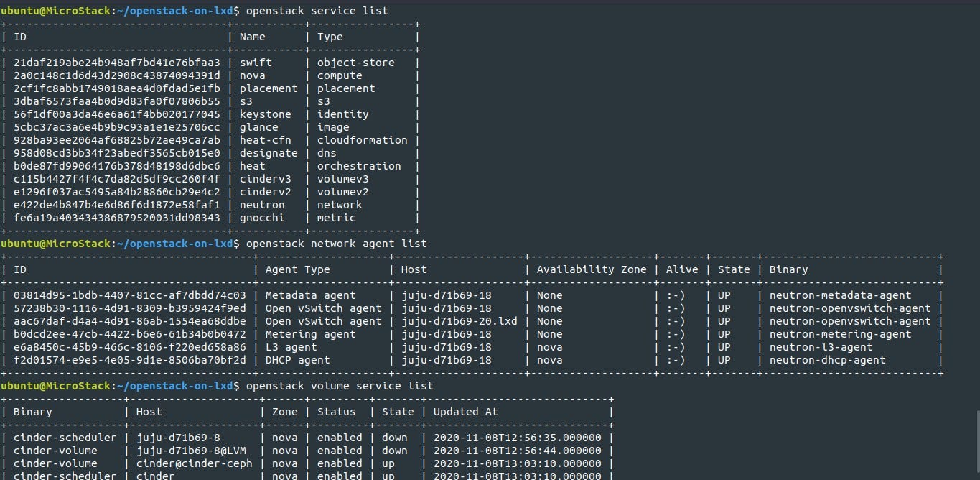Image resolution: width=980 pixels, height=480 pixels.
Task: Click service ID 2cf1fc8abb1749018aea4d0fdad5e1fb
Action: point(116,88)
